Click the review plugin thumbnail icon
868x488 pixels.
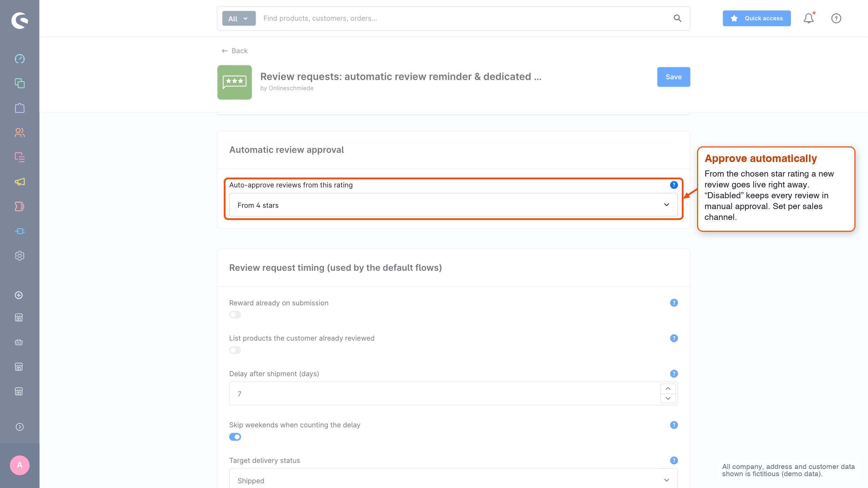(x=234, y=82)
